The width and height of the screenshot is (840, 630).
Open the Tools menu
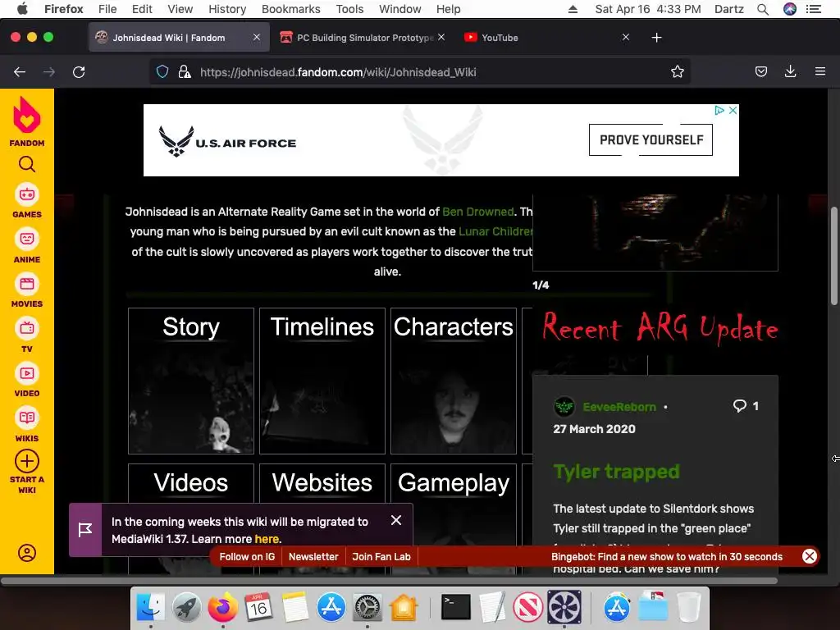tap(349, 9)
